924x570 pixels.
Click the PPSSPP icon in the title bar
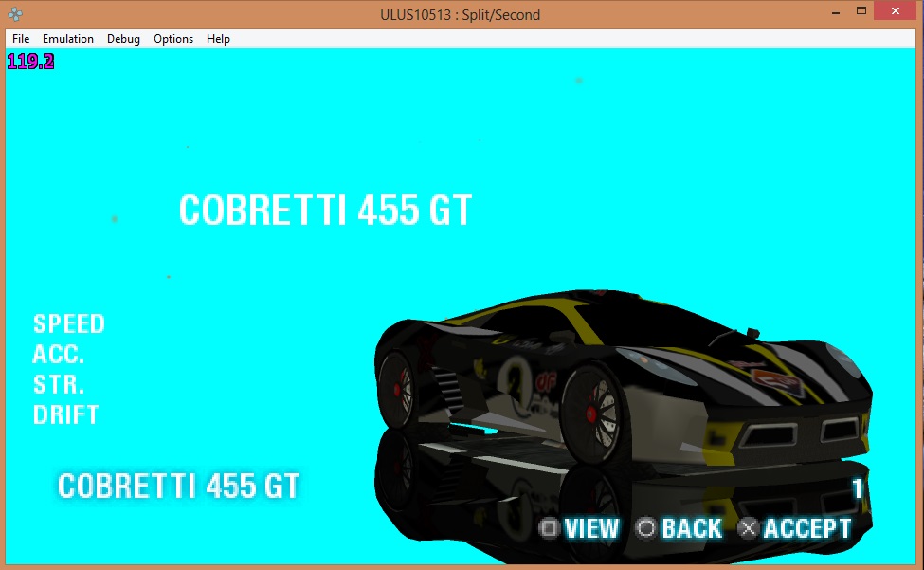[15, 14]
